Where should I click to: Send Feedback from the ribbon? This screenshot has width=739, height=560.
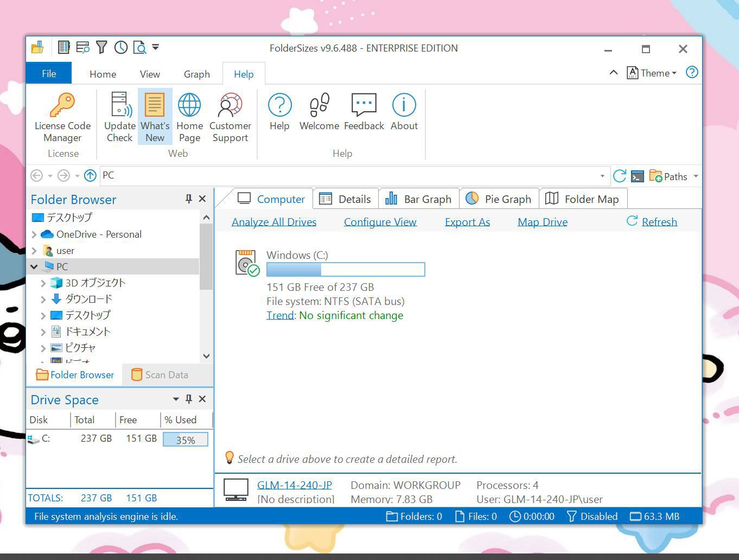(364, 112)
